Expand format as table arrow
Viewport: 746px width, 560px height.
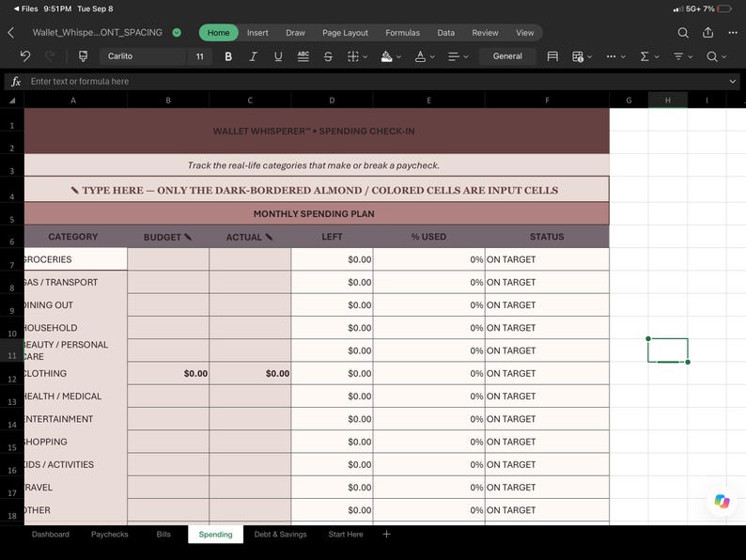[x=589, y=56]
